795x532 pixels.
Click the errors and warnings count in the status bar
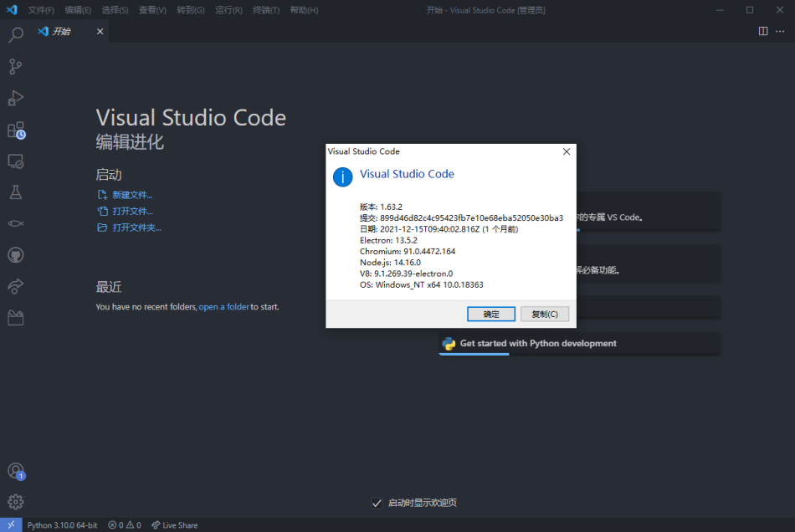point(124,525)
